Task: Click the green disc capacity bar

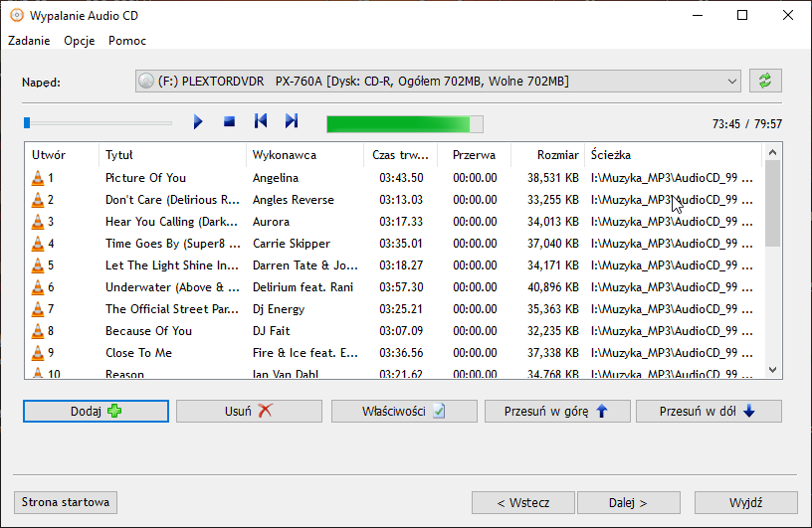Action: (x=404, y=124)
